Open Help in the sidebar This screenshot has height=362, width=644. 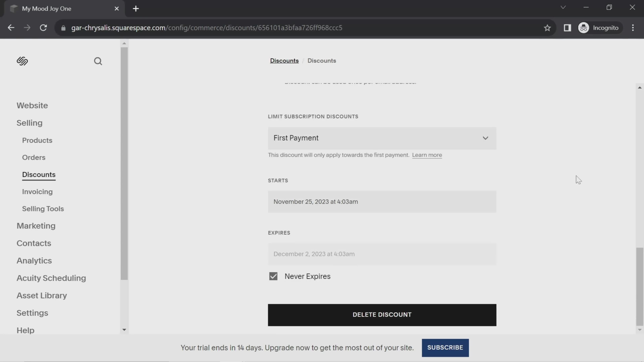tap(25, 330)
